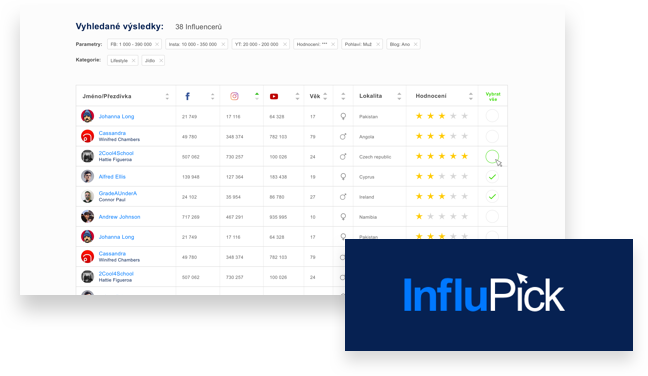Screen dimensions: 648x376
Task: Remove the Insta: 10 000 - 350 000 filter
Action: 223,44
